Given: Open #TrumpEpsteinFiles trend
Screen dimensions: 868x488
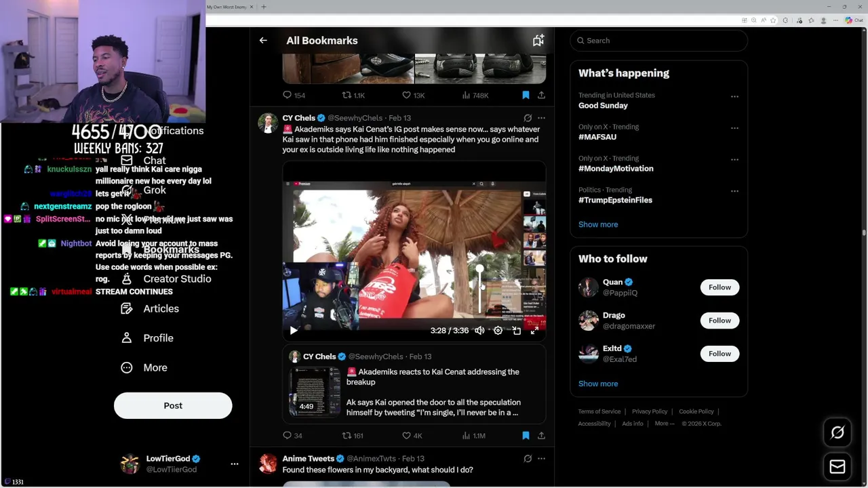Looking at the screenshot, I should [615, 201].
